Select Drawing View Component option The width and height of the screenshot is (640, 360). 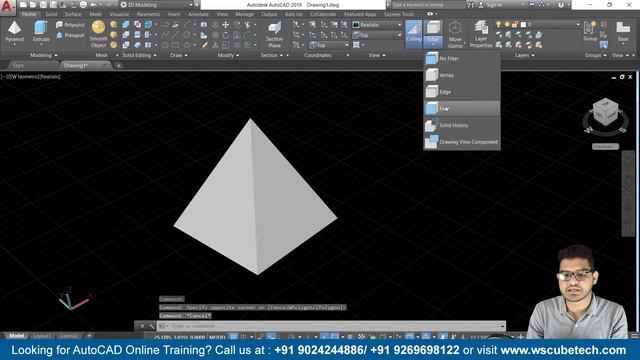pyautogui.click(x=462, y=142)
